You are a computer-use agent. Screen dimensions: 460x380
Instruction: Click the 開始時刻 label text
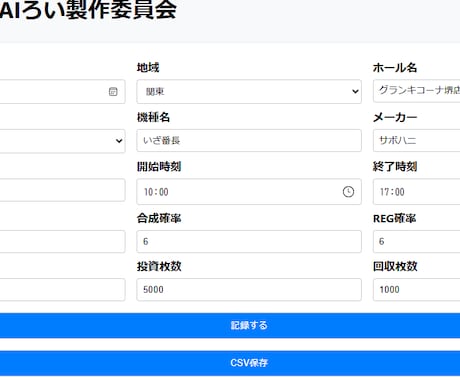[159, 166]
